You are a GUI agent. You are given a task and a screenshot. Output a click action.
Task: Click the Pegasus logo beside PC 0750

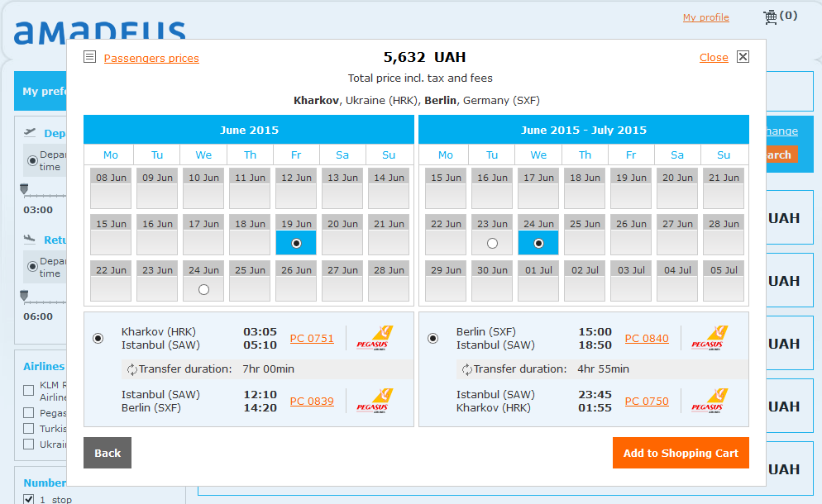tap(710, 401)
